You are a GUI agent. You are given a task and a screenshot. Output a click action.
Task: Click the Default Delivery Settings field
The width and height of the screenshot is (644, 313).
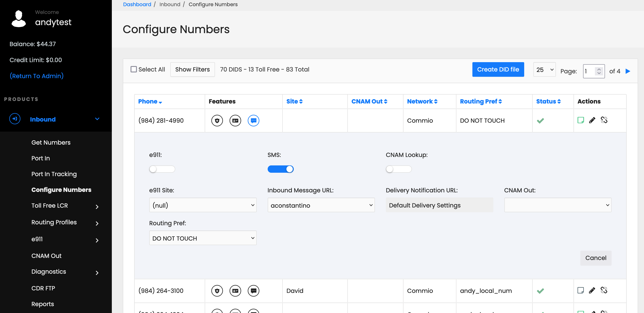440,205
